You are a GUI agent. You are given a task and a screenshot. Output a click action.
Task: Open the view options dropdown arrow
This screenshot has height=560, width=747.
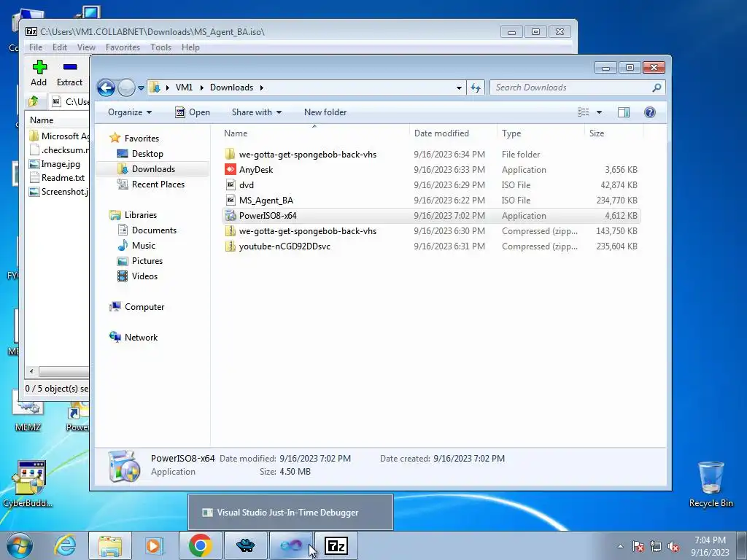click(600, 112)
